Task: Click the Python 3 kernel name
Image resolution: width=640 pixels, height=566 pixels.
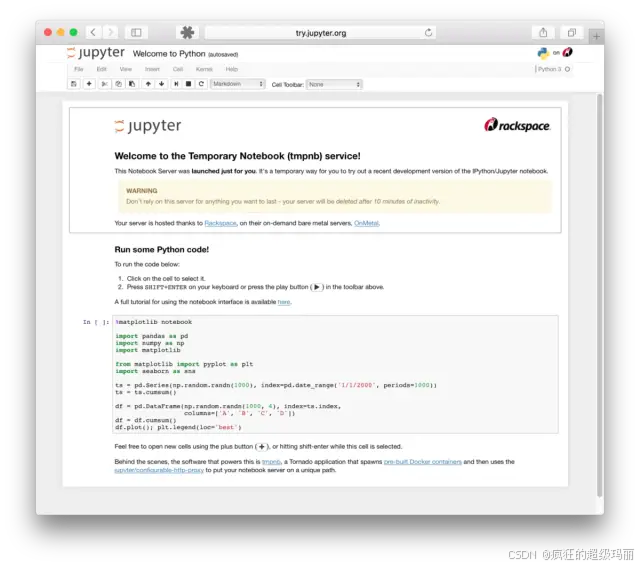Action: tap(549, 69)
